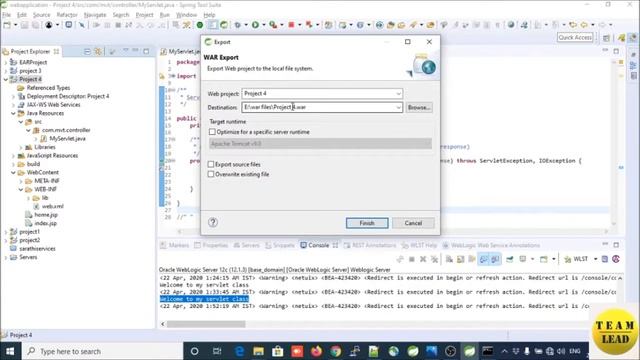Click the Browse... button

(419, 107)
